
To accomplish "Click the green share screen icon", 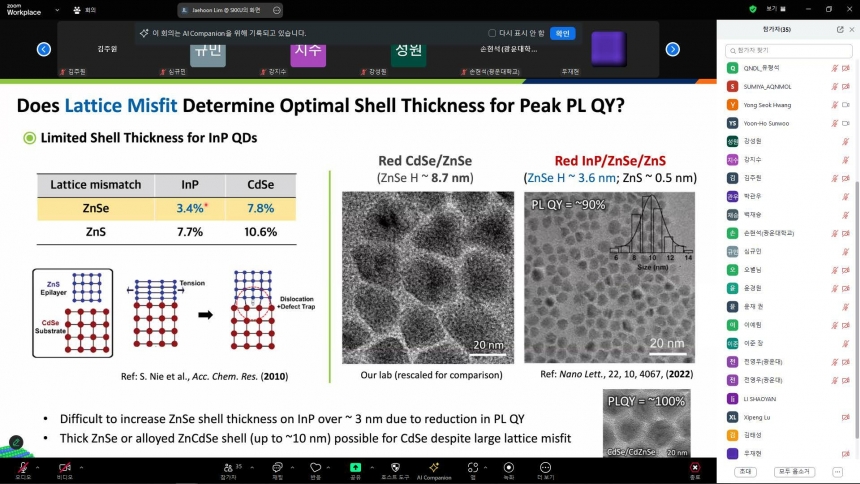I will [355, 468].
